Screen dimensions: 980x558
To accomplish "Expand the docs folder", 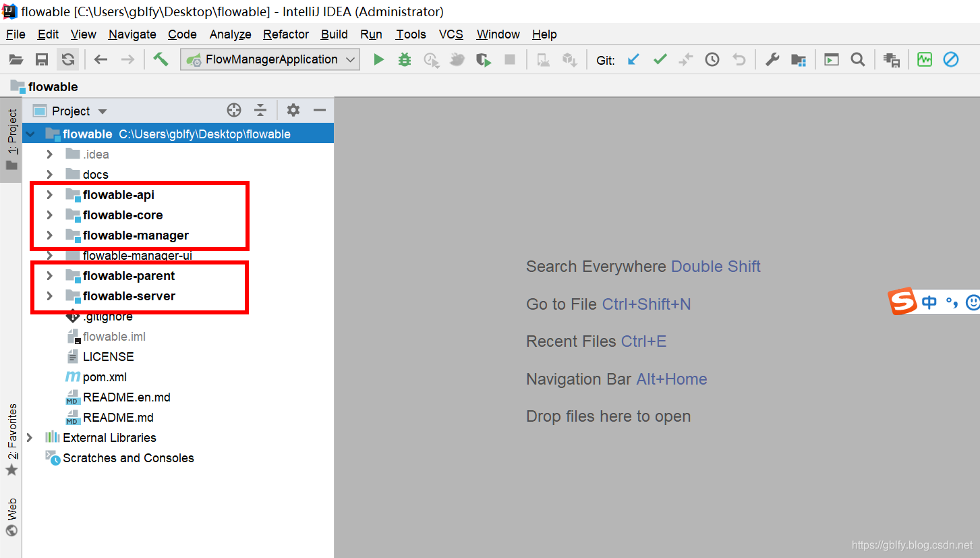I will (x=49, y=175).
